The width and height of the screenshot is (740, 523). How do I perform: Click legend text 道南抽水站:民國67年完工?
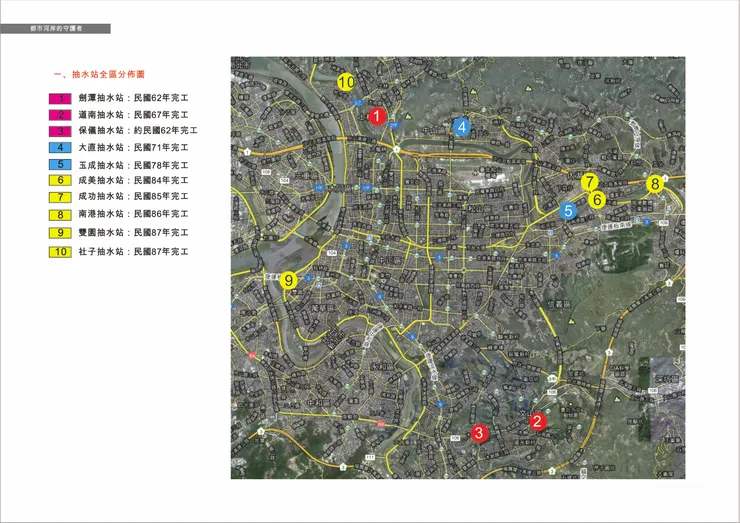pos(134,115)
